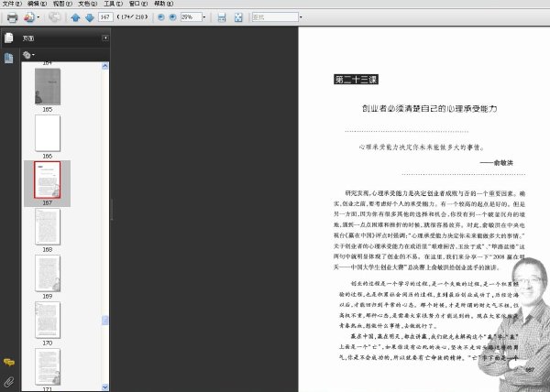
Task: Click the Pages panel icon in sidebar
Action: click(9, 38)
